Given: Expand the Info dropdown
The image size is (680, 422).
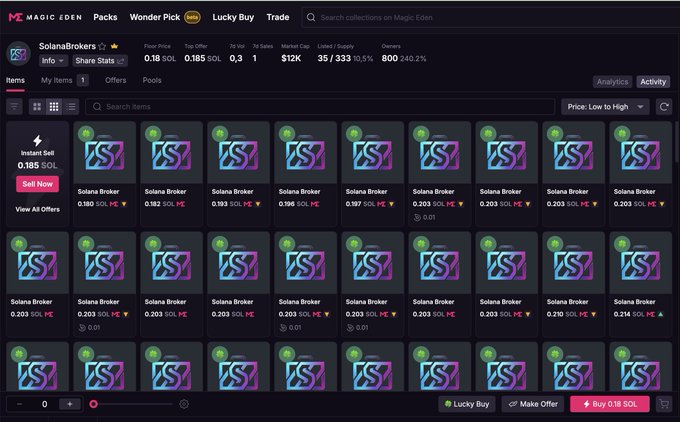Looking at the screenshot, I should [x=52, y=61].
